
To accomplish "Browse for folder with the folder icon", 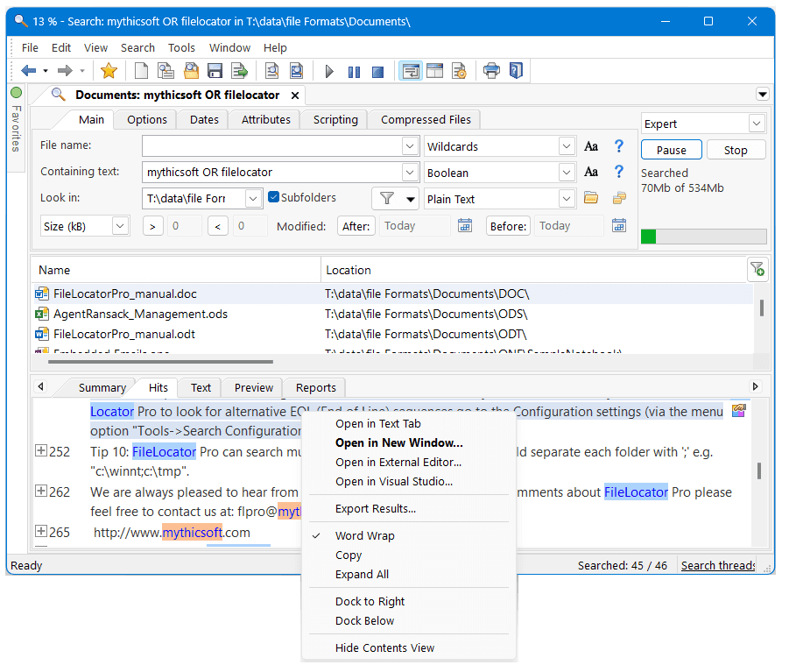I will pos(591,198).
